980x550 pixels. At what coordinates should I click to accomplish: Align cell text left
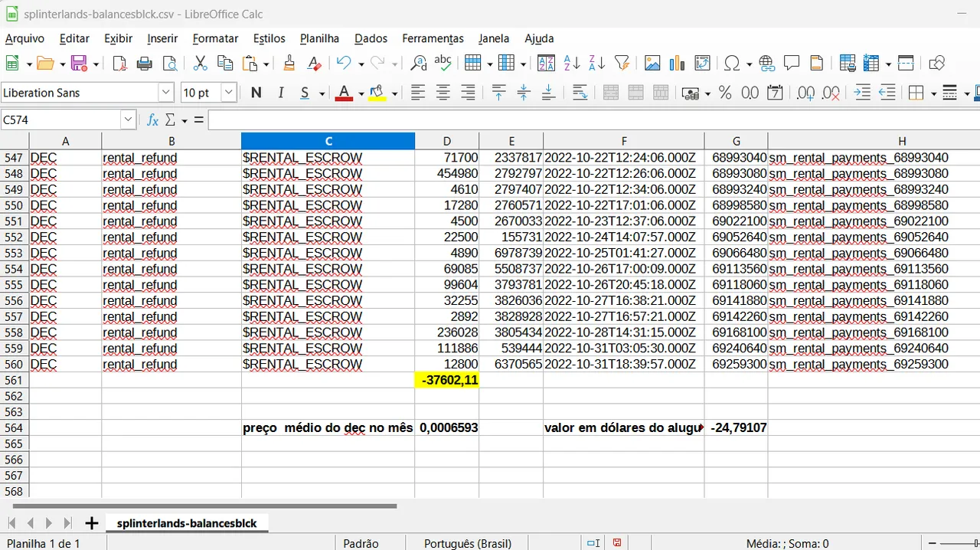[418, 93]
